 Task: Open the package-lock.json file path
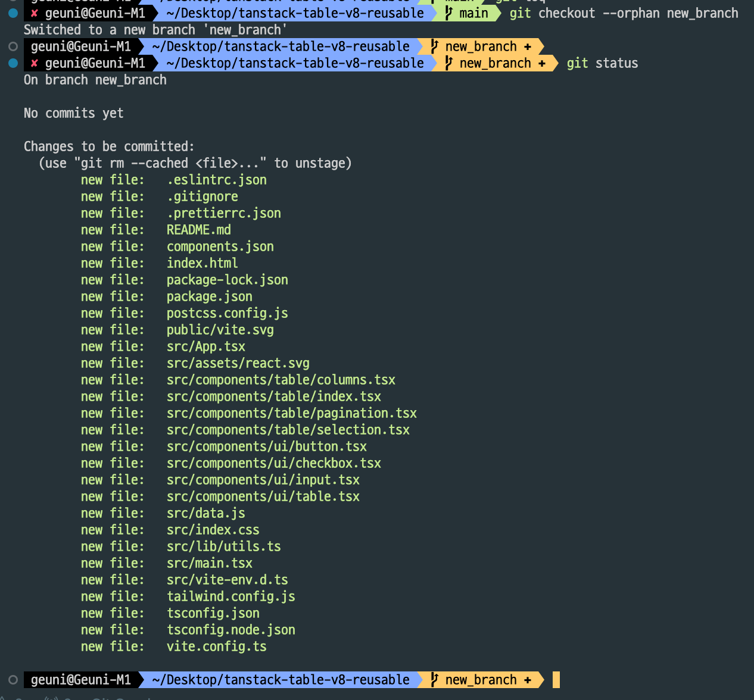228,280
